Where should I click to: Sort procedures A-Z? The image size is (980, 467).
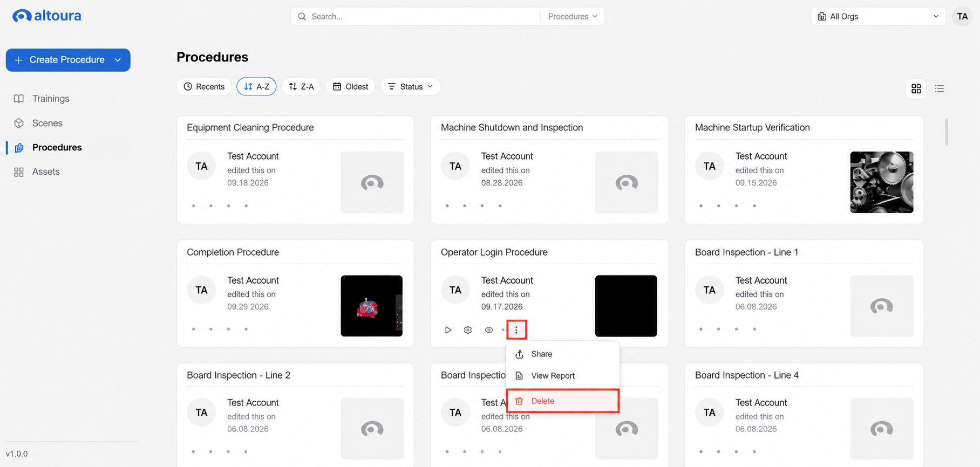(256, 87)
